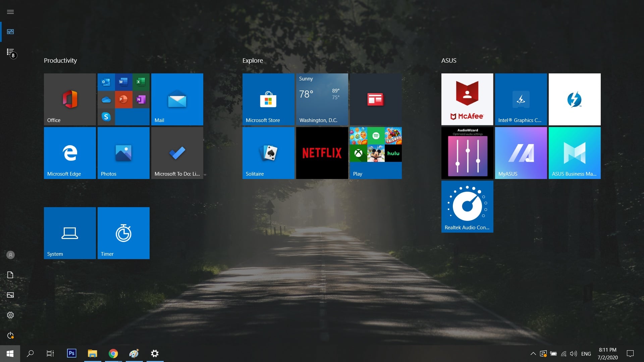Open OneDrive in the Office apps tile
This screenshot has width=644, height=362.
click(x=106, y=99)
